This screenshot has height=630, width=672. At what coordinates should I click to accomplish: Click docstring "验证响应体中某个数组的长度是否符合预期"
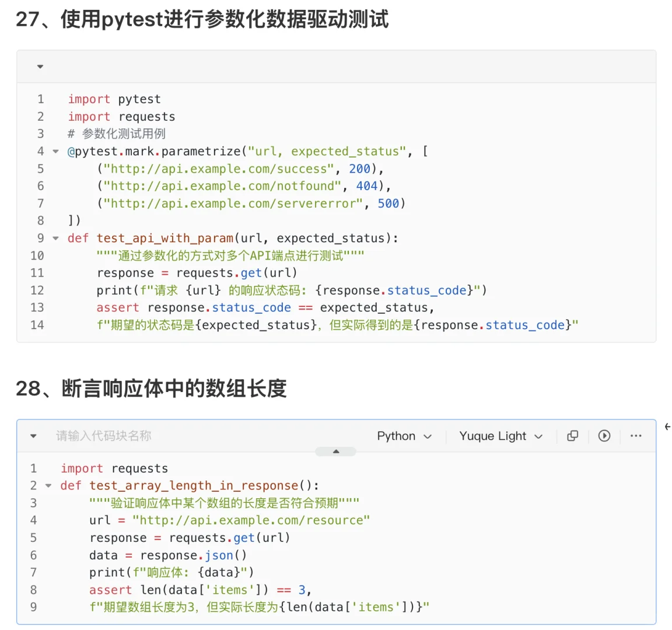click(224, 503)
